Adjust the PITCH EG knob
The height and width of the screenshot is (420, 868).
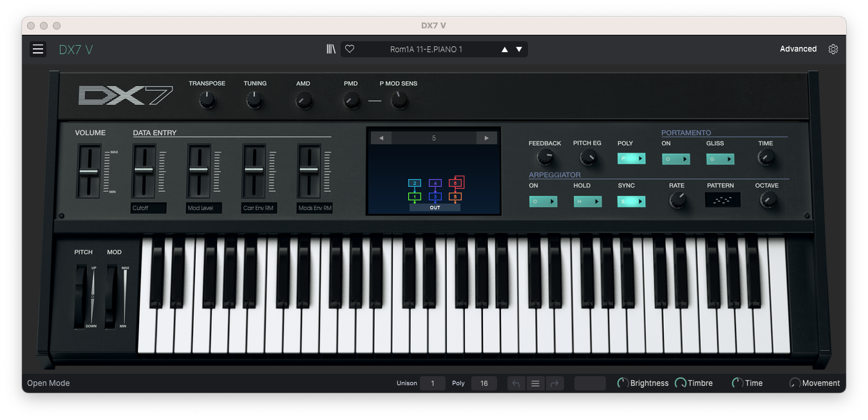pos(588,157)
